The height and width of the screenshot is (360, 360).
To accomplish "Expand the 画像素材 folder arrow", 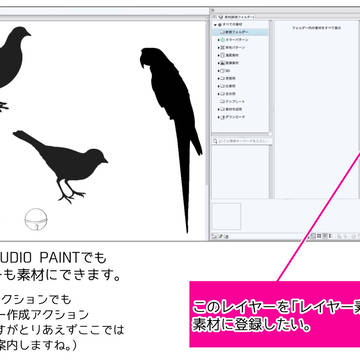I will tap(219, 63).
